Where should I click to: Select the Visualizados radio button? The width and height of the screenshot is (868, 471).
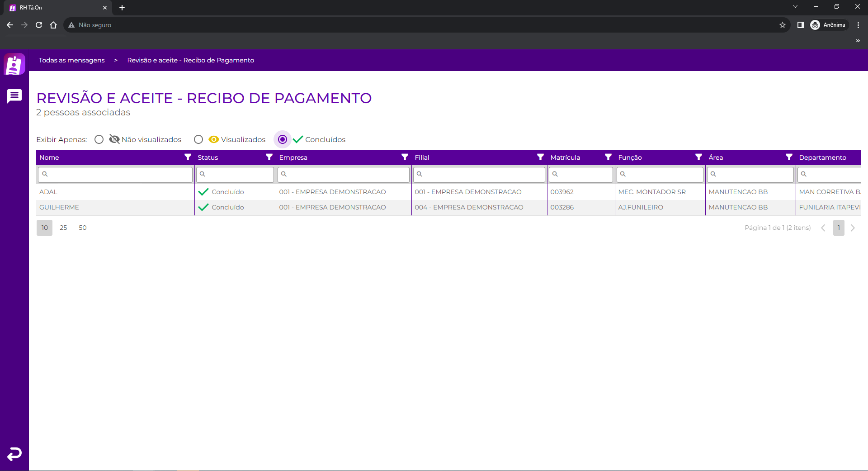click(x=198, y=139)
